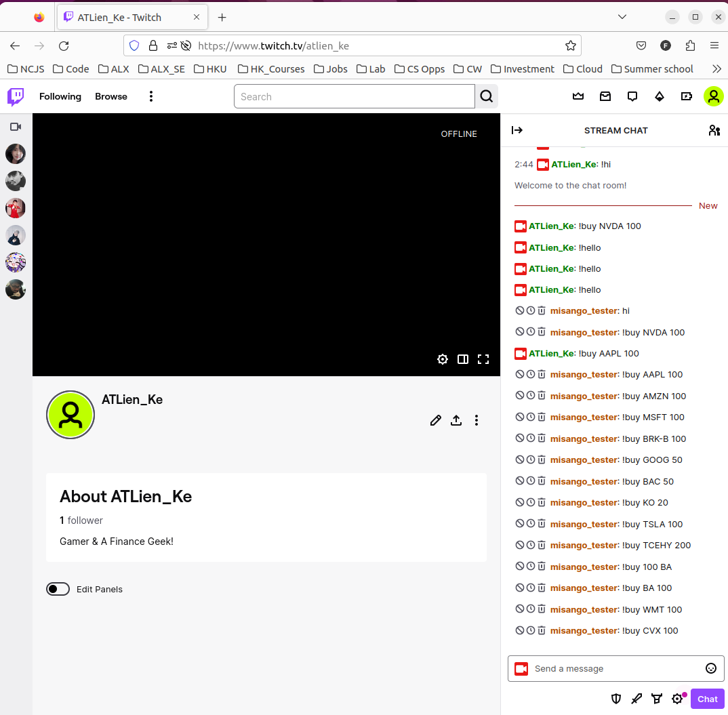This screenshot has height=715, width=728.
Task: Open the followed channels camera icon
Action: 16,127
